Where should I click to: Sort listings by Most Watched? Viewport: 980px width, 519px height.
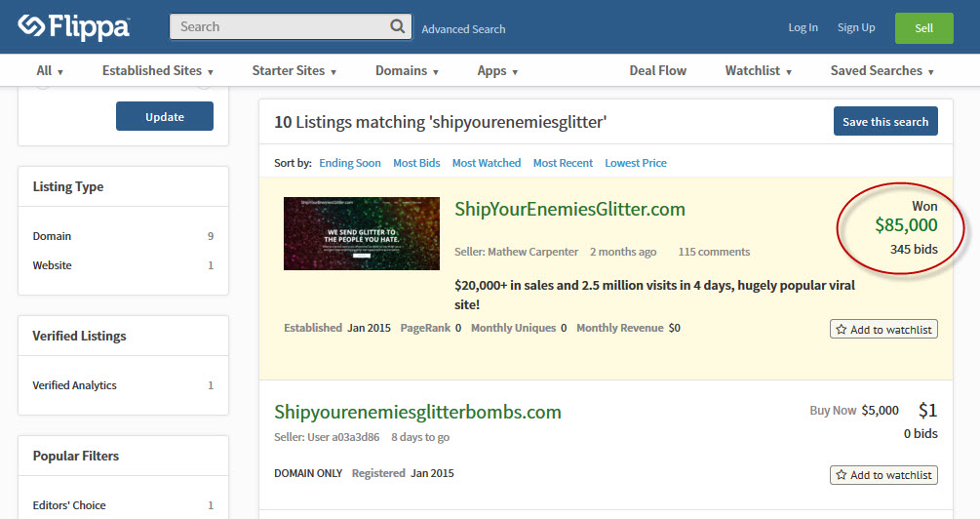487,163
